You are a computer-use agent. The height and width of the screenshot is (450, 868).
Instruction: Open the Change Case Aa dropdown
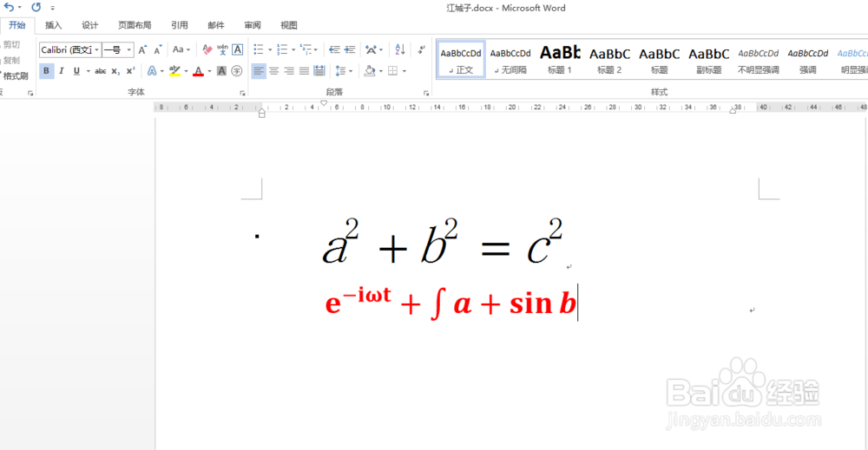[181, 49]
